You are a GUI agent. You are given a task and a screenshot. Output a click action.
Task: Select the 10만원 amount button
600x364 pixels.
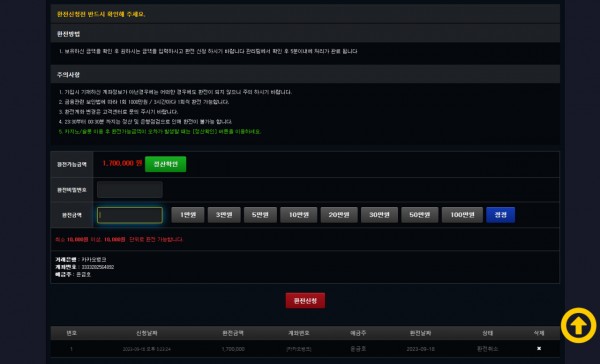click(x=298, y=215)
